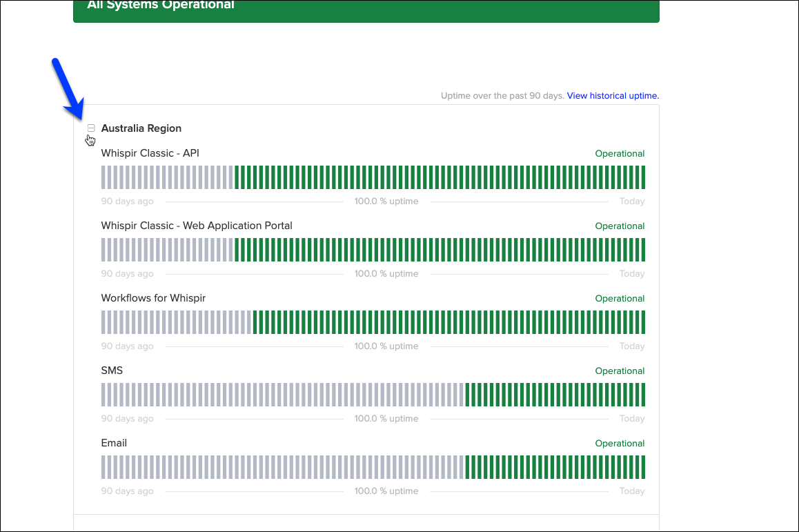Click Whispir Classic - Web Application Portal label

(x=197, y=226)
